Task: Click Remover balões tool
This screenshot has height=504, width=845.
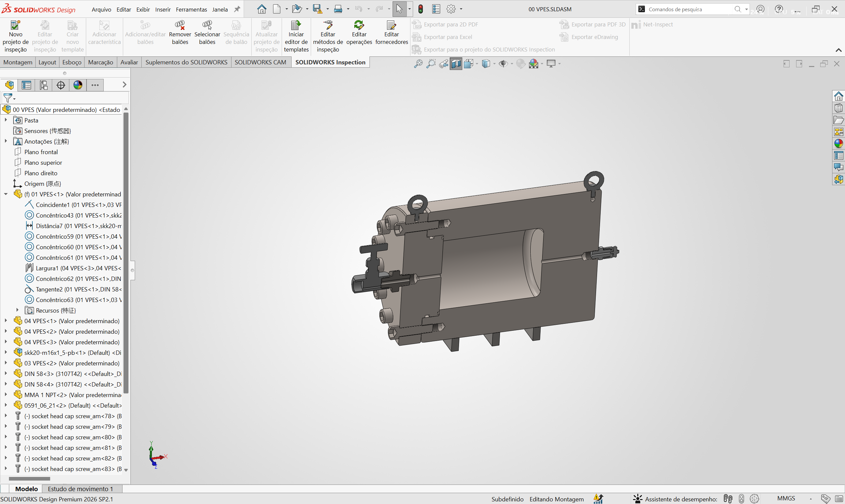Action: (180, 33)
